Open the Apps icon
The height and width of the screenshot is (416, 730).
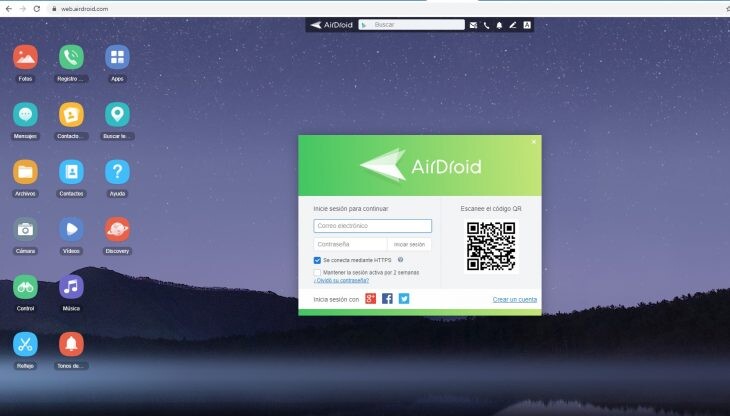(x=117, y=57)
